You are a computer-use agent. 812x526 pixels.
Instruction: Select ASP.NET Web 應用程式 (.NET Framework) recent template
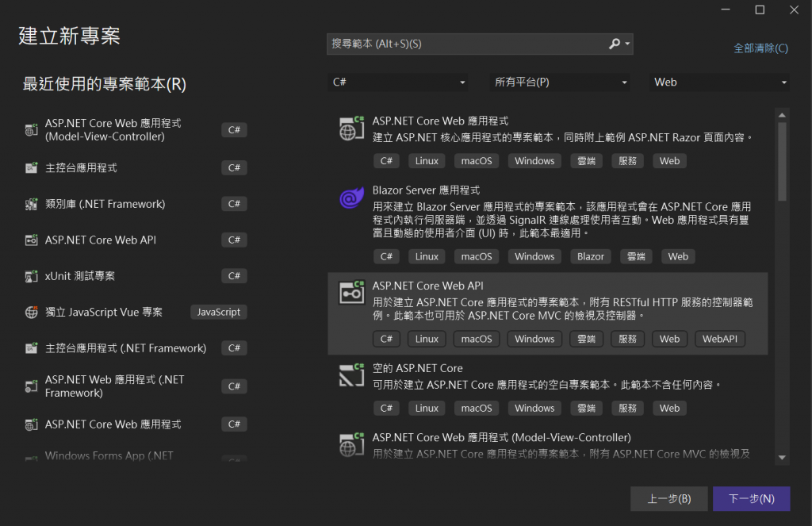point(136,386)
